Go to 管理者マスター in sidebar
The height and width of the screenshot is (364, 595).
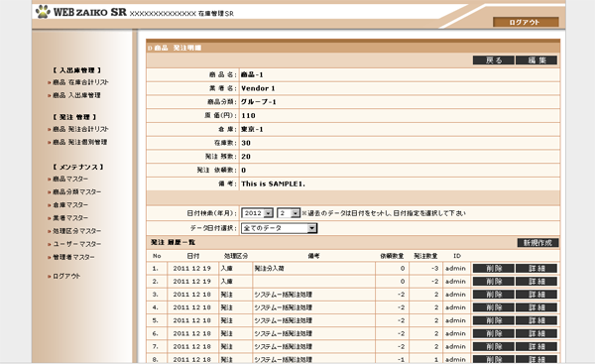tap(73, 257)
